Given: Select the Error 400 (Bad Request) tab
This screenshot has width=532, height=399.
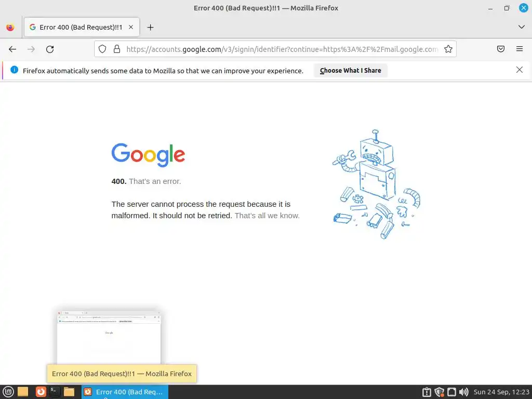Looking at the screenshot, I should pos(82,27).
